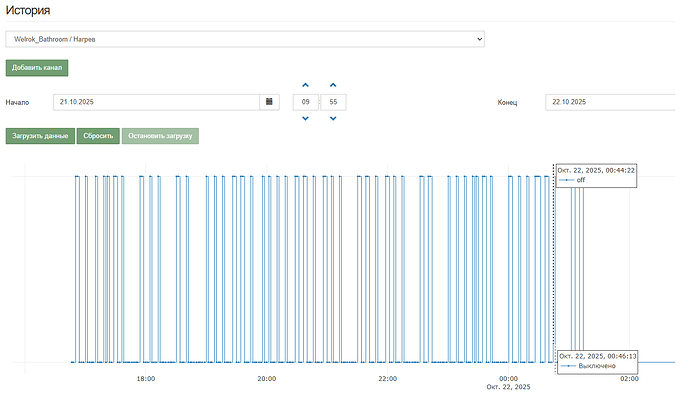Screen dimensions: 690x401
Task: Click the Добавить канал button
Action: [37, 69]
